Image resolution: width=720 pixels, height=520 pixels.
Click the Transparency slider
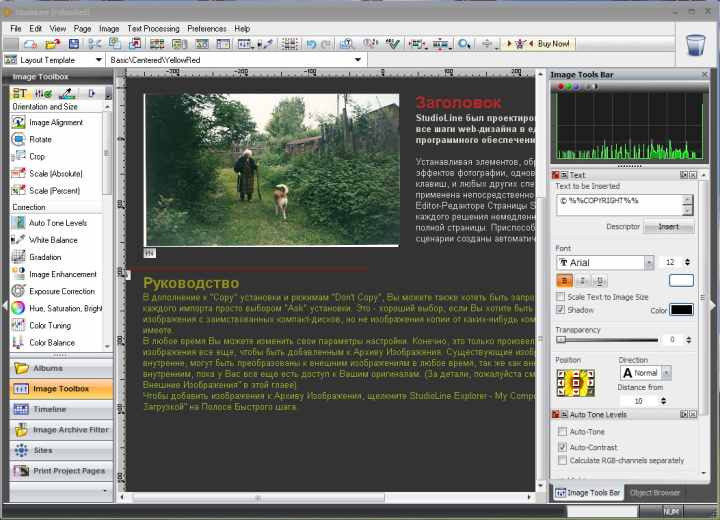[x=607, y=340]
